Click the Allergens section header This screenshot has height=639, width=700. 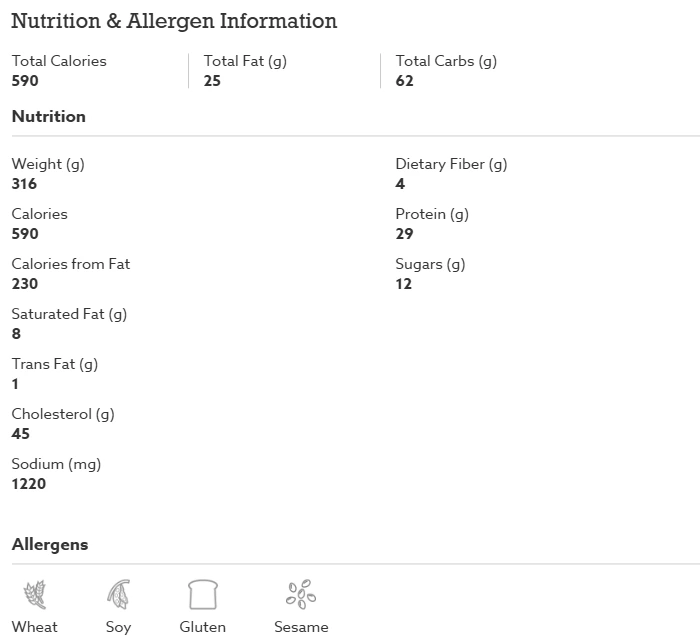(50, 545)
